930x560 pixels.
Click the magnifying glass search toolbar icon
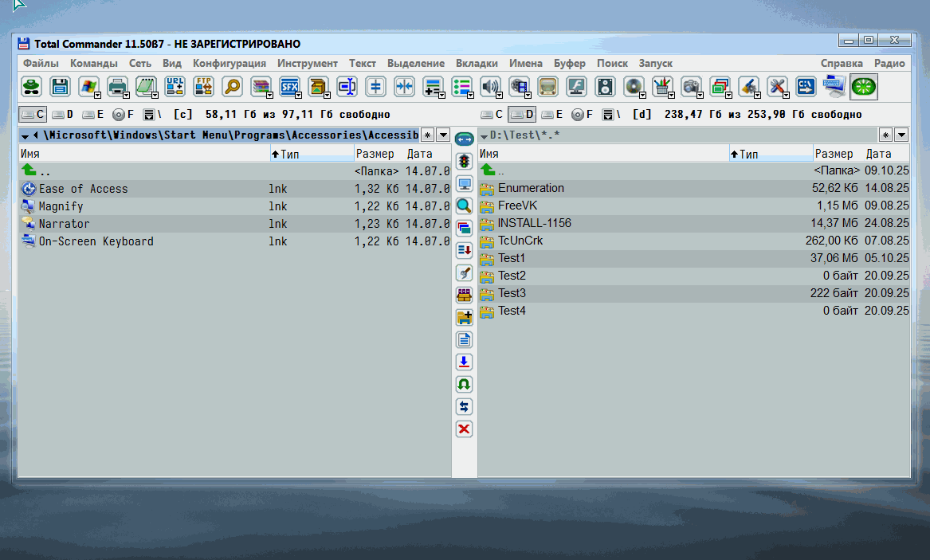[233, 86]
